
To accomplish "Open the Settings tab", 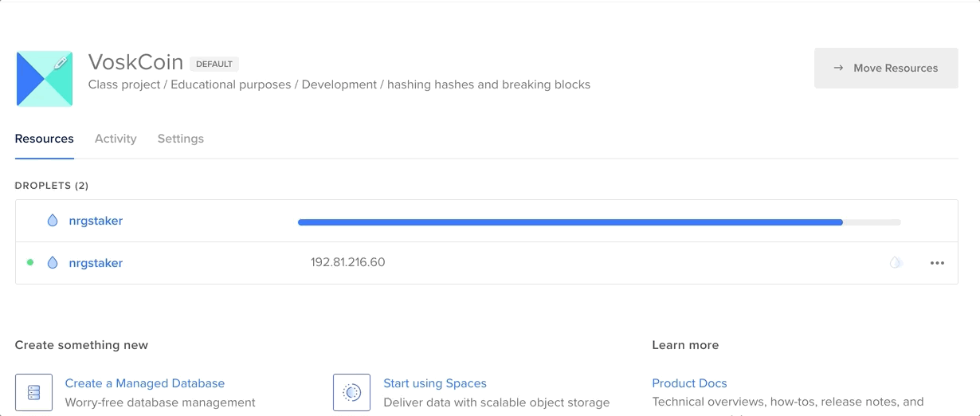I will 181,139.
